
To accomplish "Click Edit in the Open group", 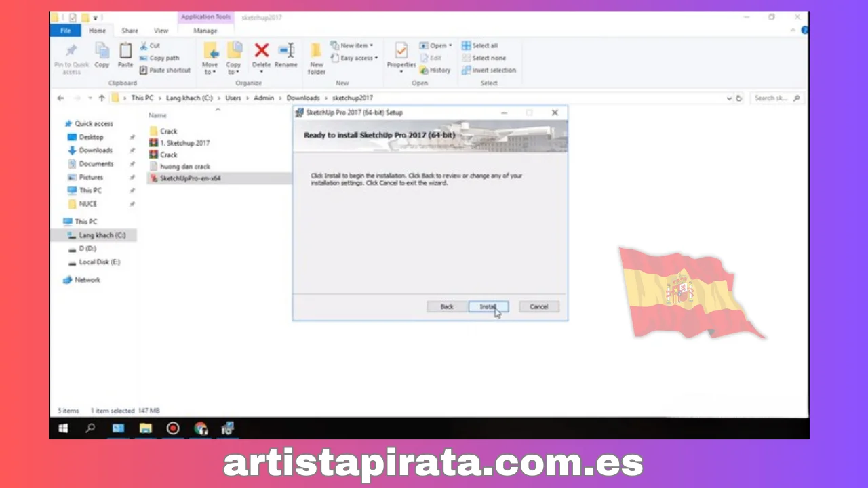I will coord(431,58).
